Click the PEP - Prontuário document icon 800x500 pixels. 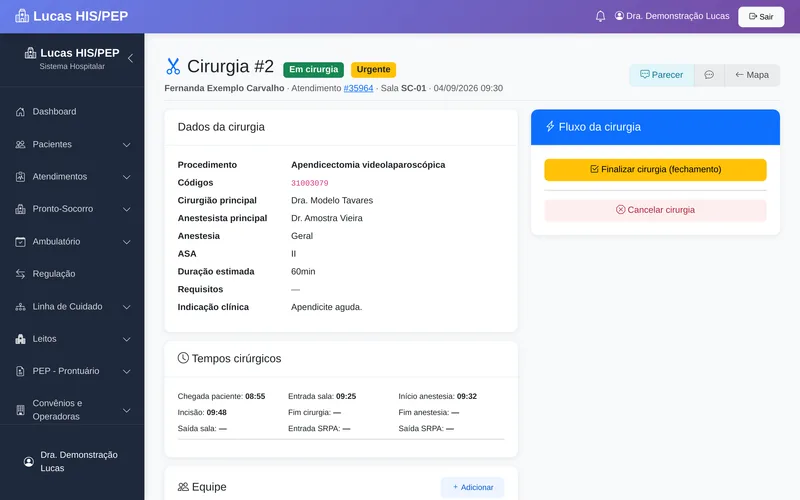click(20, 371)
